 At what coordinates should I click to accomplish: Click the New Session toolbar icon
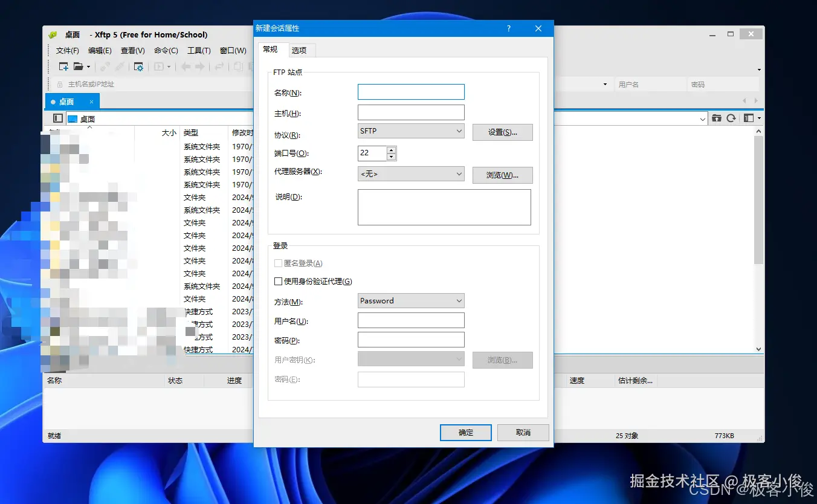63,66
